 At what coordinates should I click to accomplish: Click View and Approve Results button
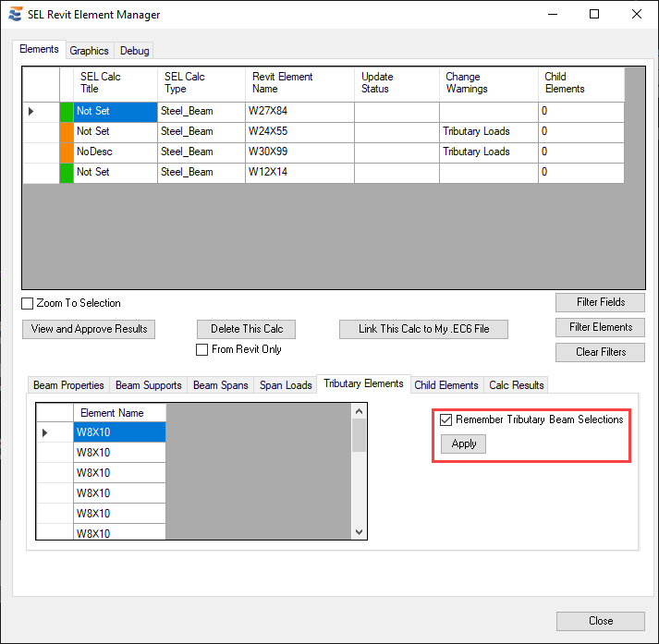pyautogui.click(x=89, y=329)
